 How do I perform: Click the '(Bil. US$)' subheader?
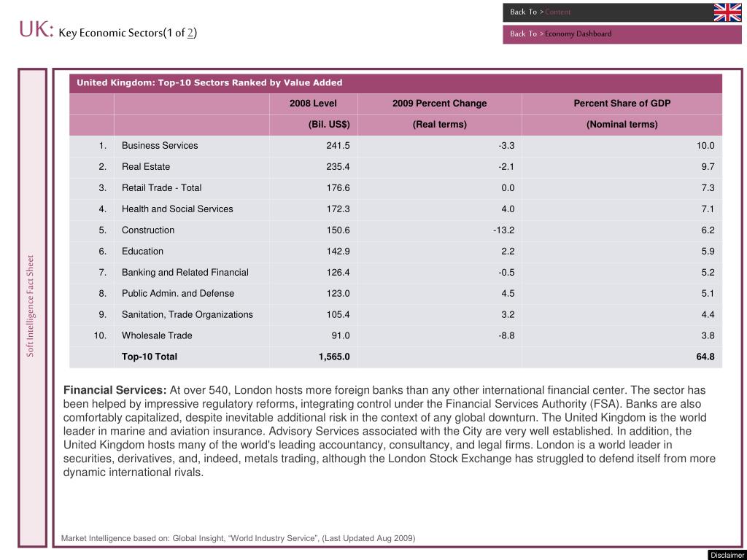click(x=329, y=125)
